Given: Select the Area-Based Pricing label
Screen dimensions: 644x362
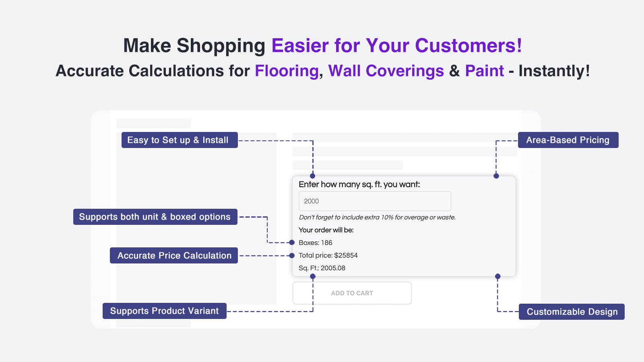Looking at the screenshot, I should (568, 140).
